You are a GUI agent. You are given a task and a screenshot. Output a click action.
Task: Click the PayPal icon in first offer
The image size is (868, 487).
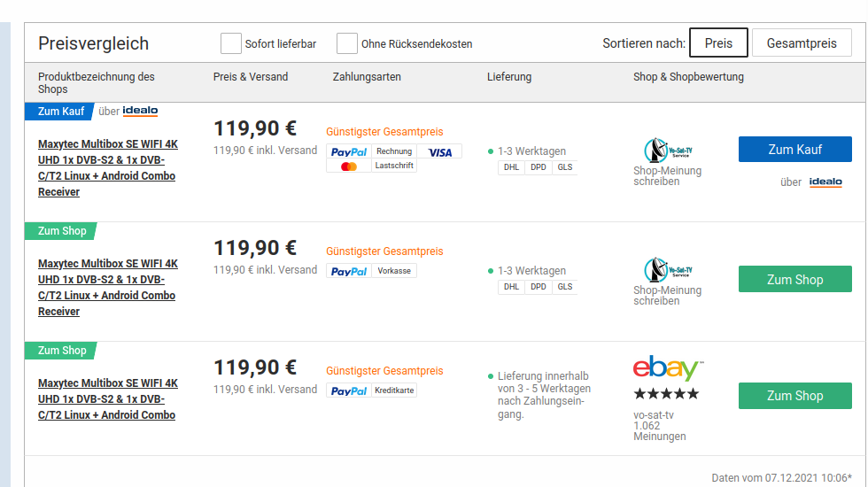[349, 152]
